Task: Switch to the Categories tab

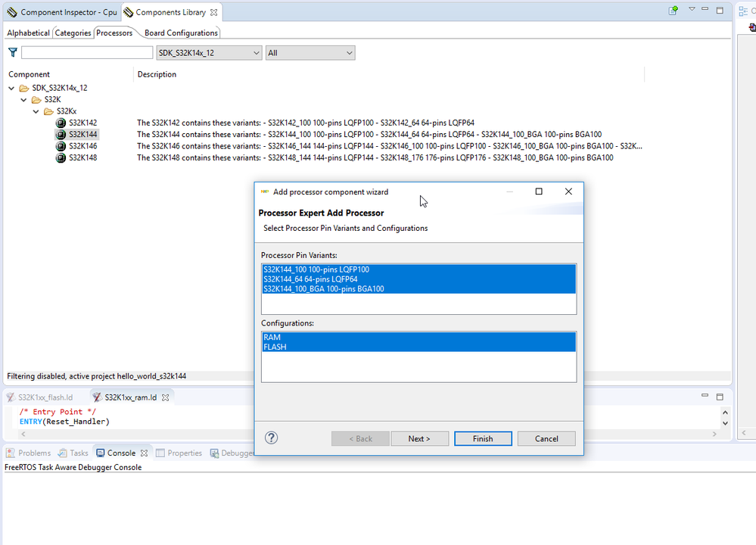Action: (73, 33)
